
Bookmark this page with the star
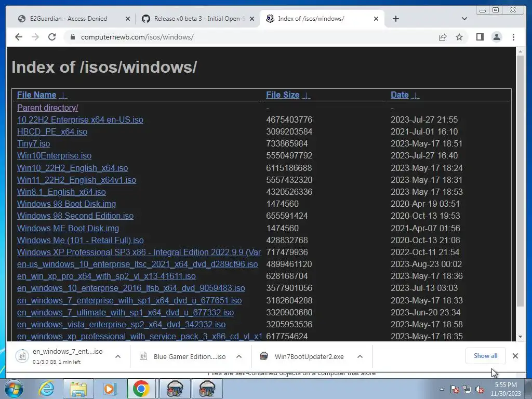(459, 37)
